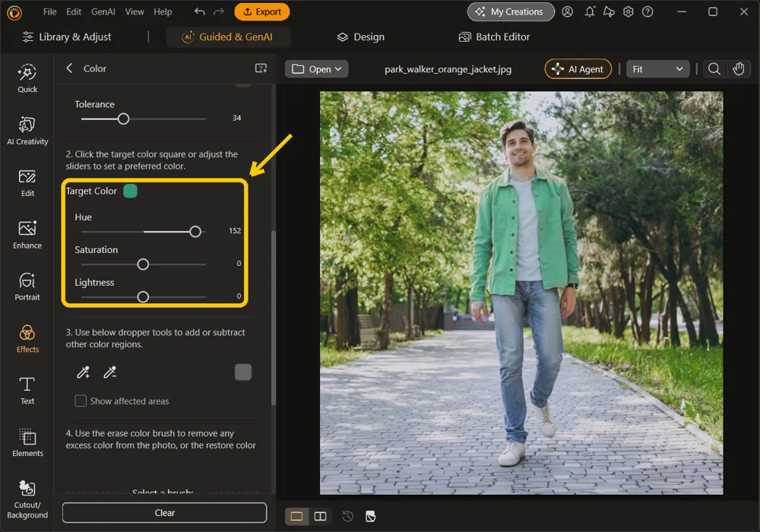
Task: Switch to Batch Editor tab
Action: click(495, 36)
